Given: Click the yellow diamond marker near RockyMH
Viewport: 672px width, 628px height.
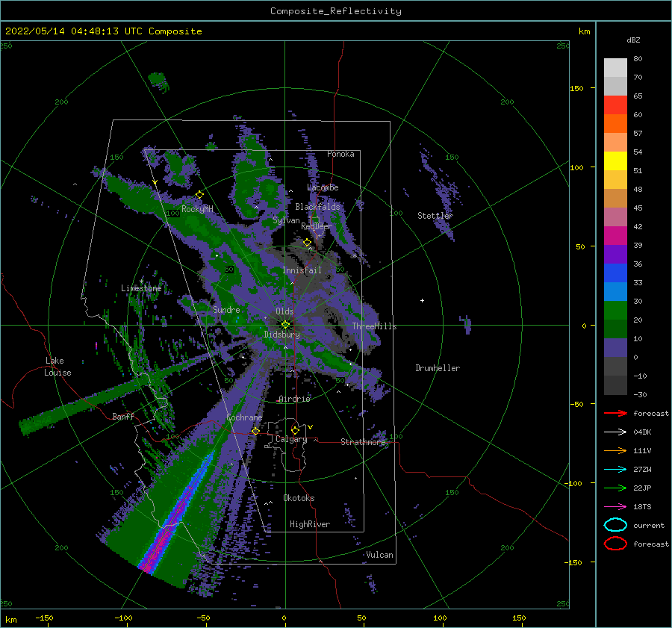Looking at the screenshot, I should pyautogui.click(x=199, y=195).
